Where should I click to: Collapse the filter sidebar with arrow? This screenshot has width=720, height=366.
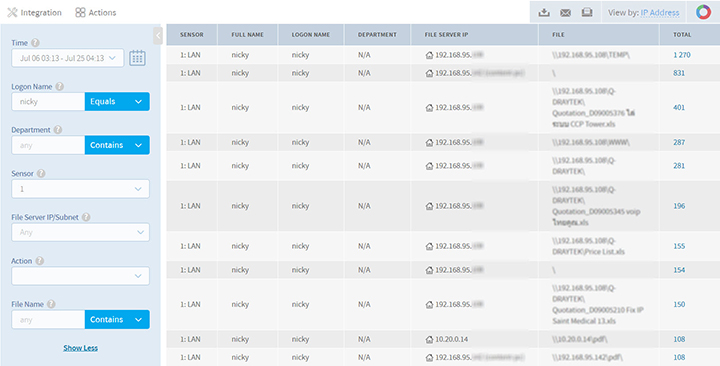click(x=158, y=35)
